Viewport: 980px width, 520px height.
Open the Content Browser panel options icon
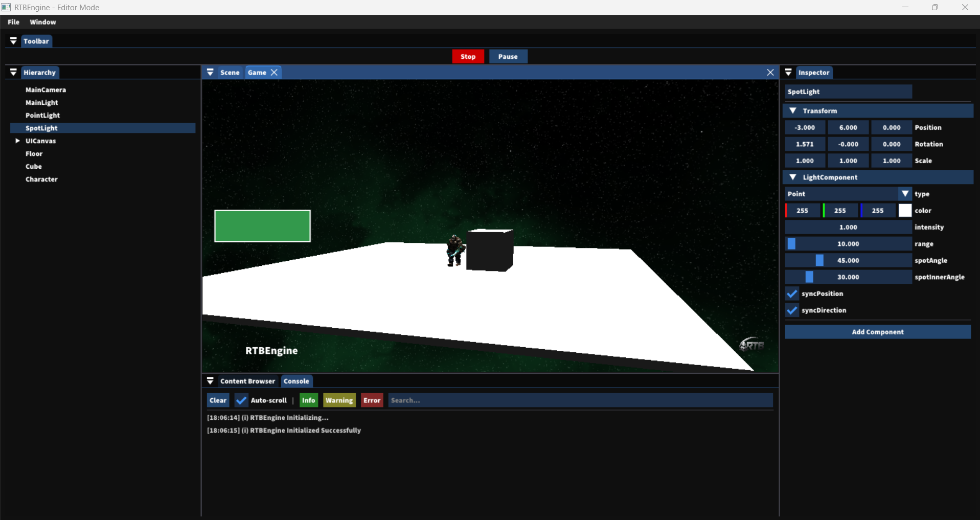[x=210, y=381]
